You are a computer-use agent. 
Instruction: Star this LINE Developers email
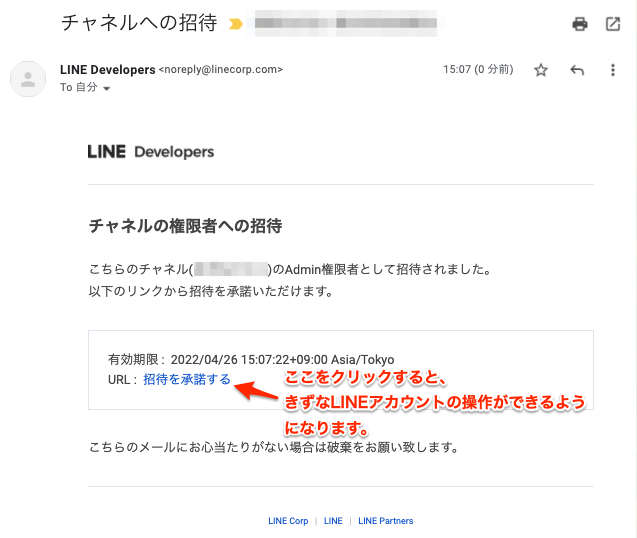(541, 70)
